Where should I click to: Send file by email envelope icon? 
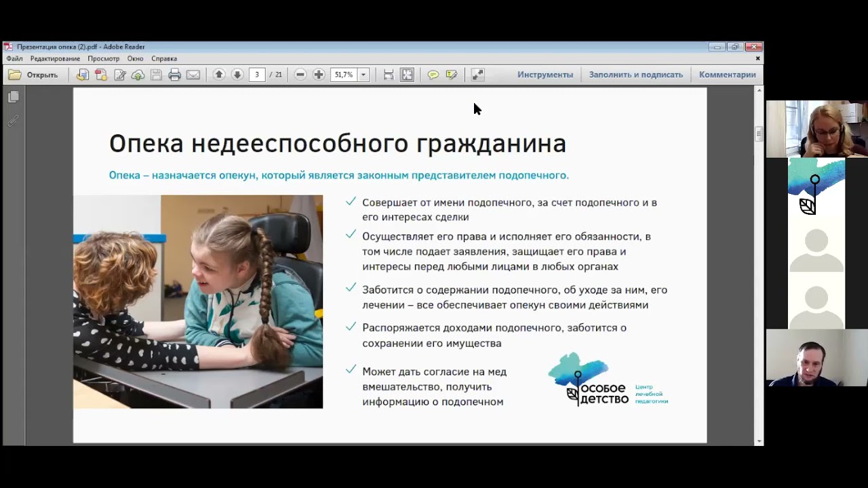(193, 75)
